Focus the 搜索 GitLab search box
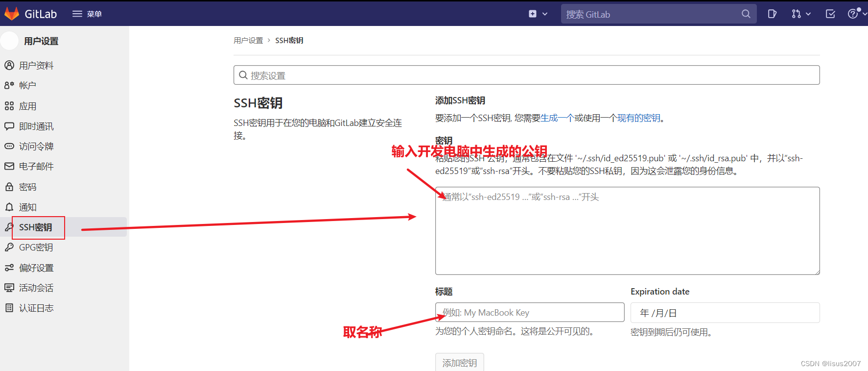868x371 pixels. tap(658, 14)
